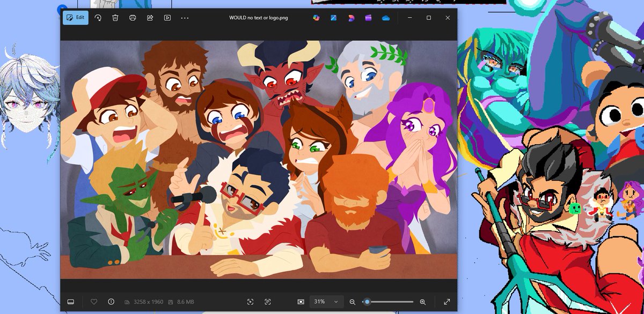Open the three-dots See more menu
Viewport: 644px width, 314px height.
185,18
